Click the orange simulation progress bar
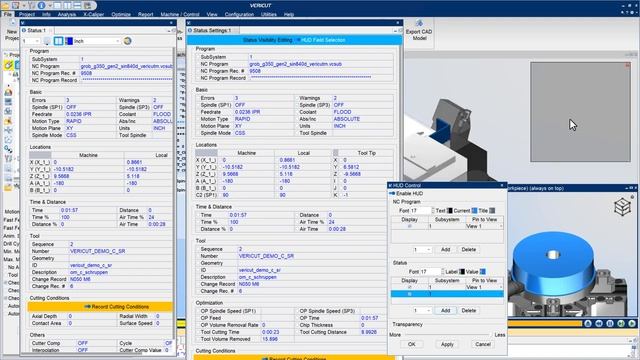The width and height of the screenshot is (640, 360). [544, 324]
